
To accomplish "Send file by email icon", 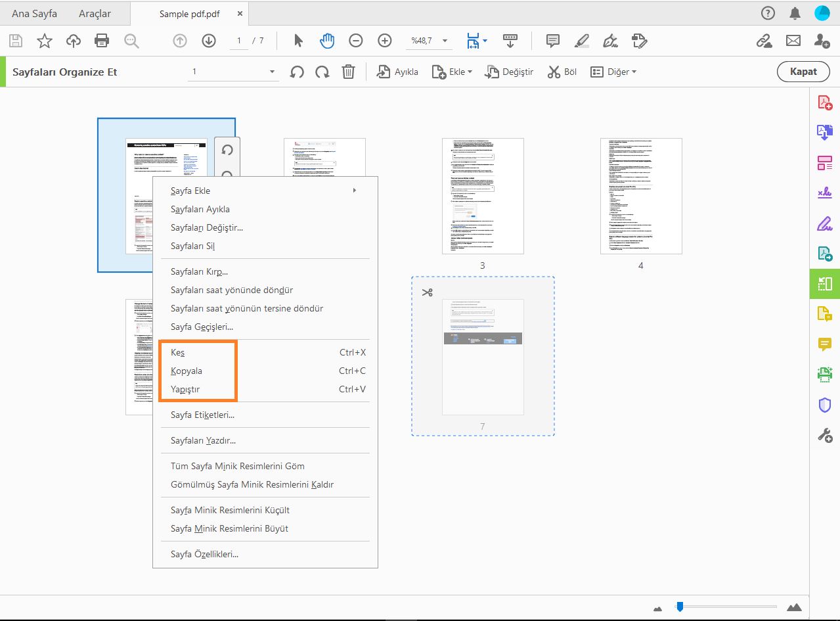I will pyautogui.click(x=793, y=41).
